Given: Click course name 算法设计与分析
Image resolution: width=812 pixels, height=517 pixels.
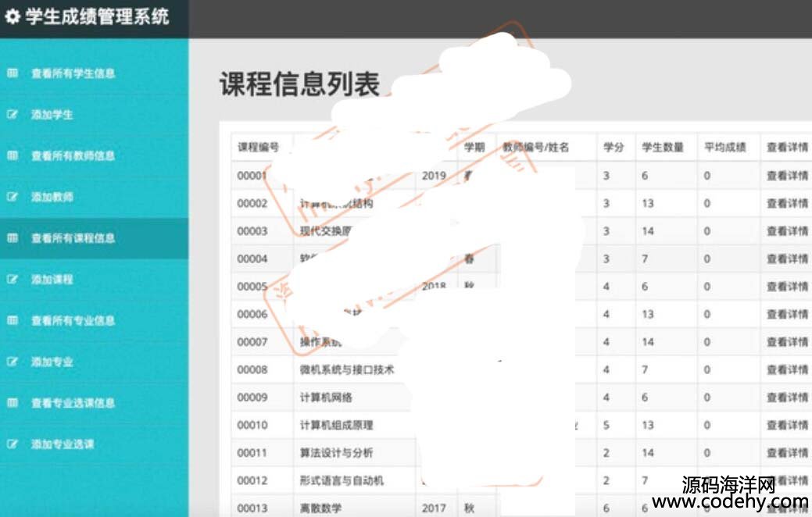Looking at the screenshot, I should point(337,453).
